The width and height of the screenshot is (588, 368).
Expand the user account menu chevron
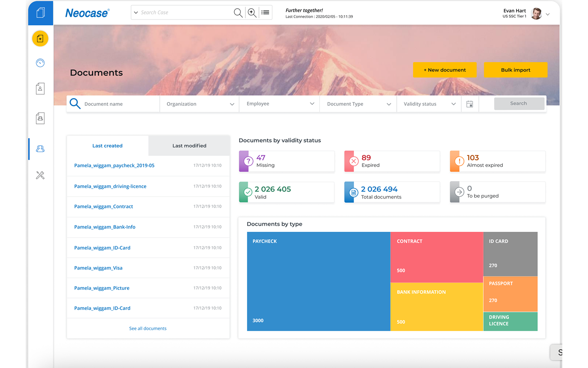(x=548, y=14)
